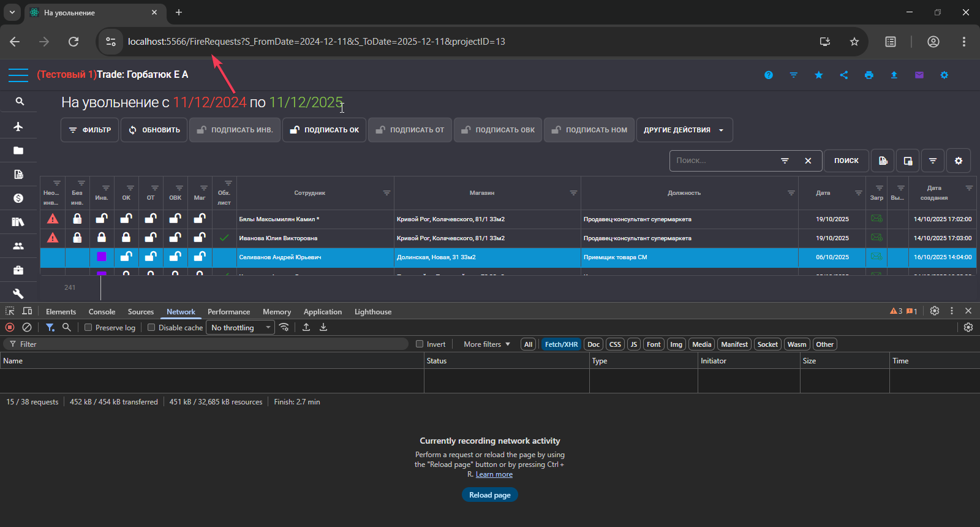
Task: Enable the Preserve log checkbox
Action: coord(88,328)
